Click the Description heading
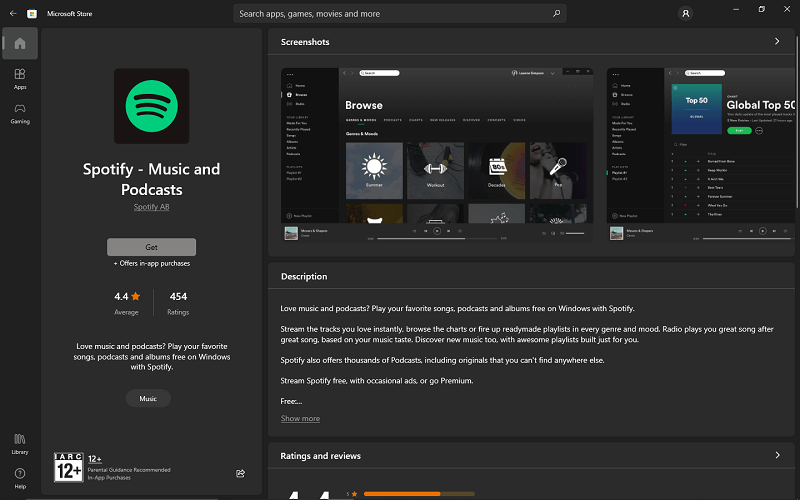This screenshot has width=800, height=500. [x=304, y=276]
